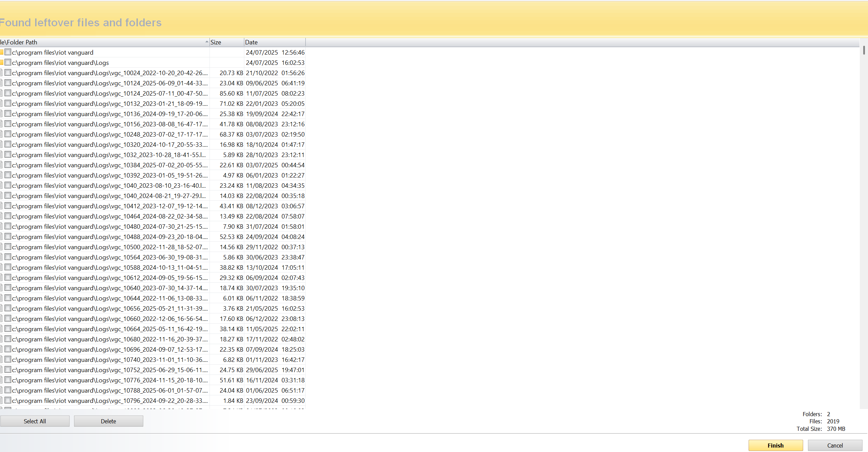Select row vgc_10564_2023-06-30_19-08-31
The height and width of the screenshot is (452, 868).
pos(153,257)
